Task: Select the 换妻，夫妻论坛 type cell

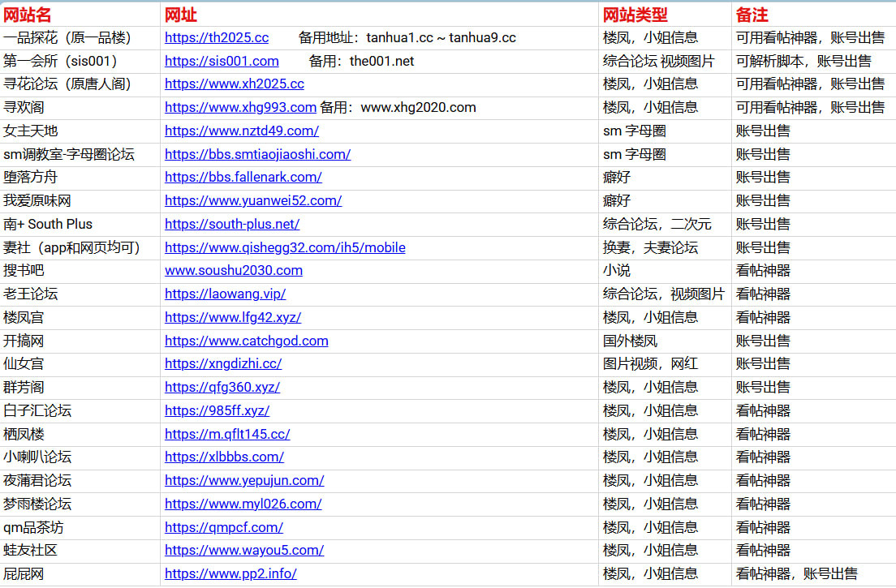Action: click(x=665, y=247)
